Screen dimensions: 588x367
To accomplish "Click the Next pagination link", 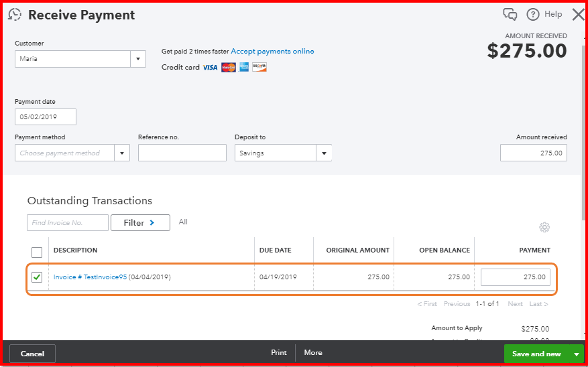I will pos(515,303).
